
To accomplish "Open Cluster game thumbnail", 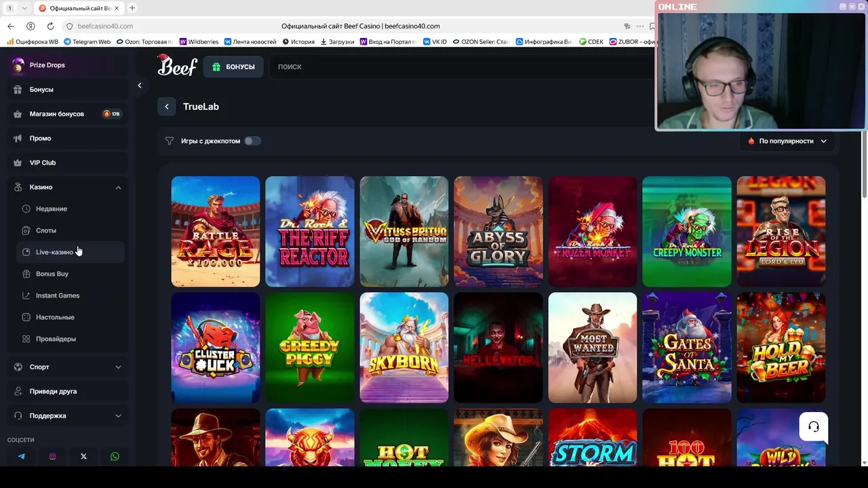I will [216, 348].
